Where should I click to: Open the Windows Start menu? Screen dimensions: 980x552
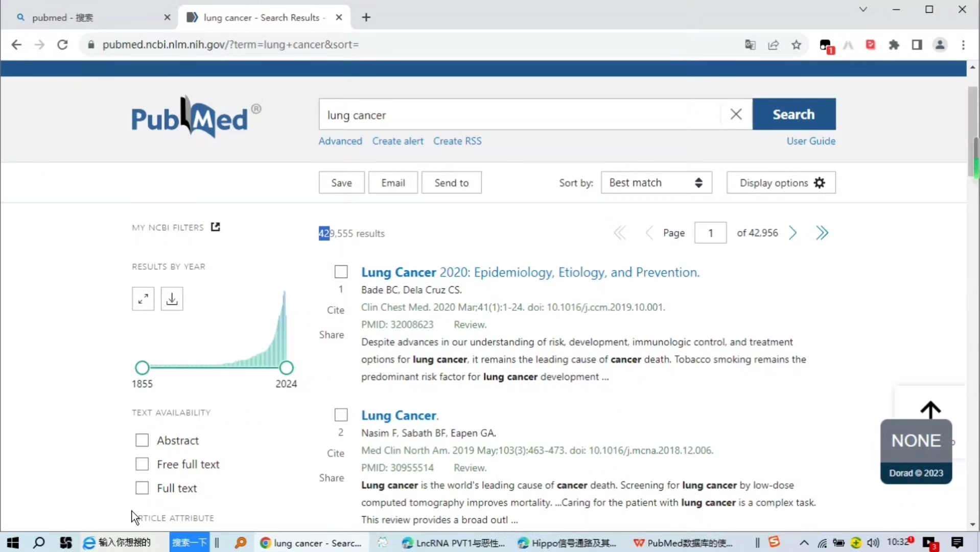tap(13, 542)
